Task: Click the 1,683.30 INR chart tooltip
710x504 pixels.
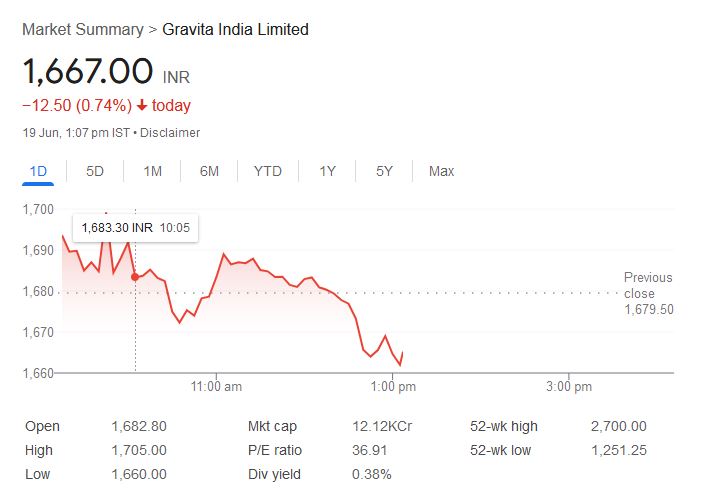Action: pyautogui.click(x=134, y=228)
